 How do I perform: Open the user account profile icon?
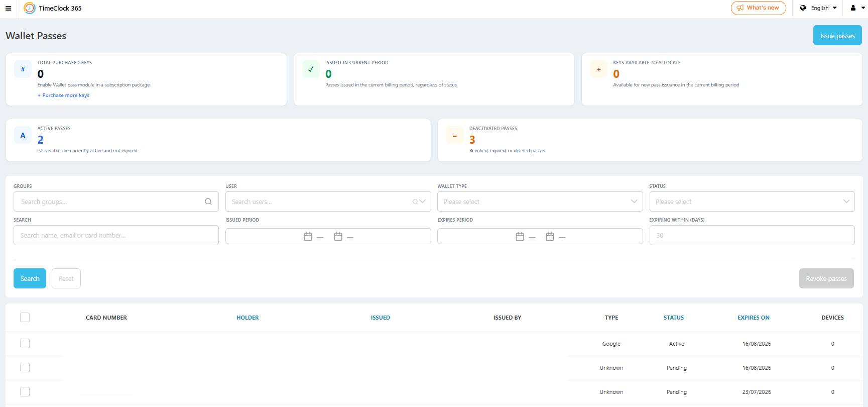pos(853,8)
